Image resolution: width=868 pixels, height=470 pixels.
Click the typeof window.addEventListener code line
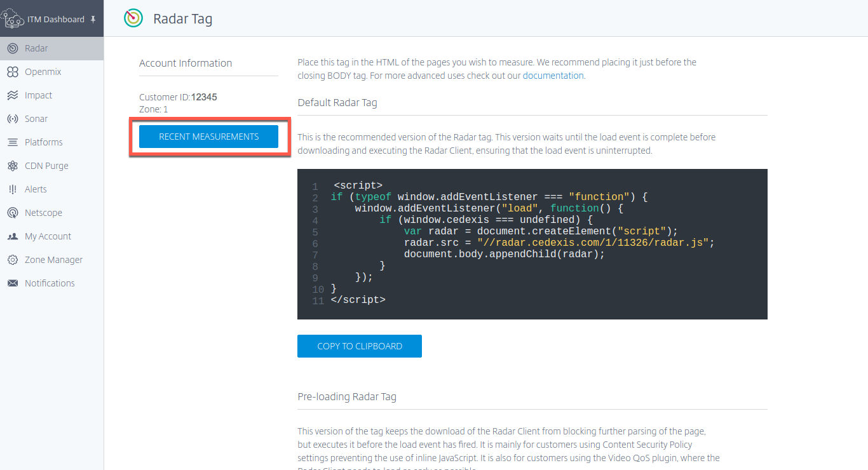[x=489, y=197]
